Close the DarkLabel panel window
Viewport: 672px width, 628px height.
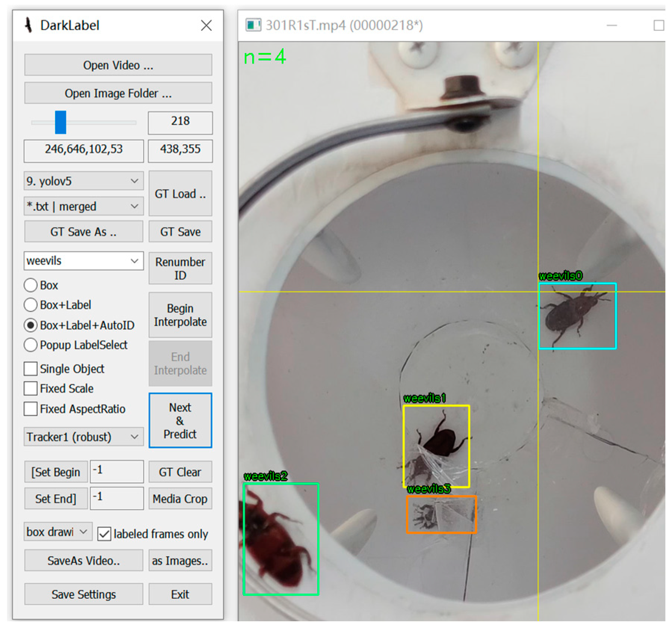point(206,25)
